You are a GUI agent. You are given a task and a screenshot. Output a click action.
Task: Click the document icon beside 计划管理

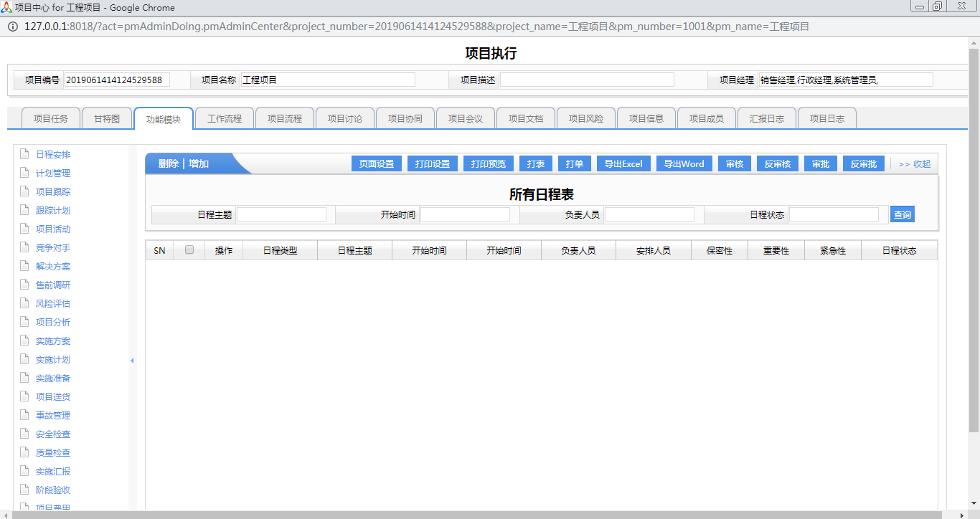tap(24, 173)
